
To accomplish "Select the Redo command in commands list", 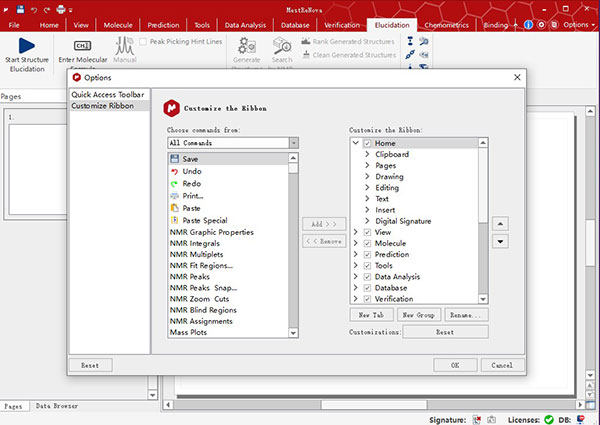I will [192, 184].
